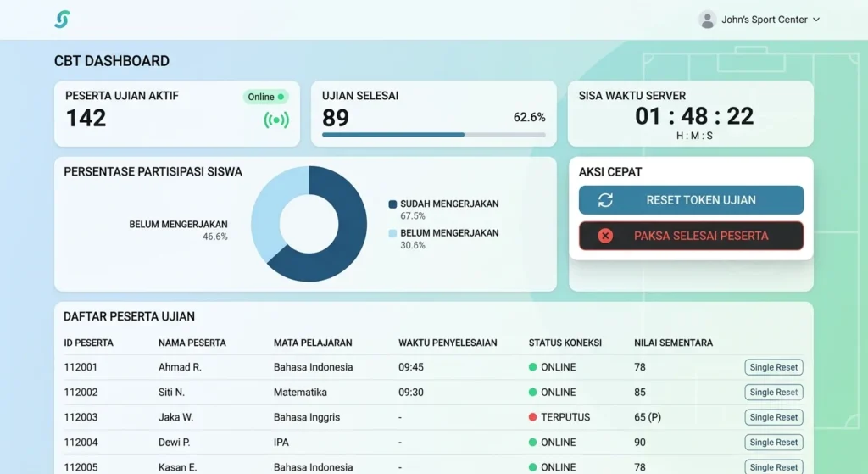Click the score 85 for Siti N.
This screenshot has height=474, width=868.
[x=640, y=392]
